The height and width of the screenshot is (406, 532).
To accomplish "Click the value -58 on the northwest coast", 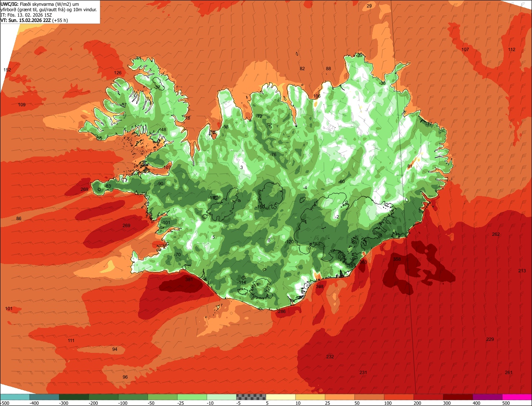I will click(225, 127).
